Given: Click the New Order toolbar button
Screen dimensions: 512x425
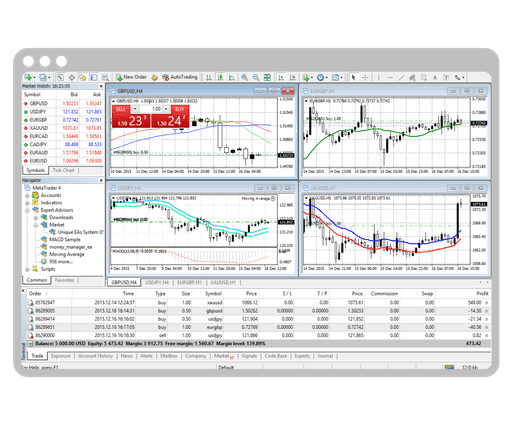Looking at the screenshot, I should (x=131, y=77).
